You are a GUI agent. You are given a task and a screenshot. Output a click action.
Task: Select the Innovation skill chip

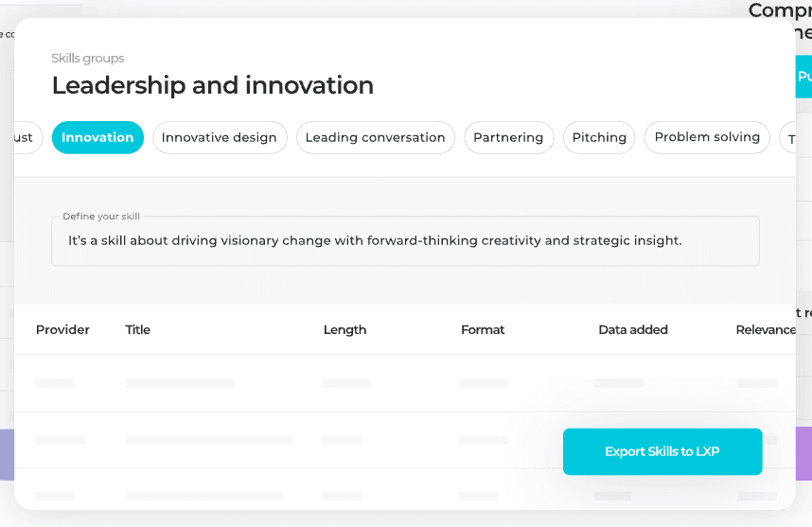click(97, 137)
